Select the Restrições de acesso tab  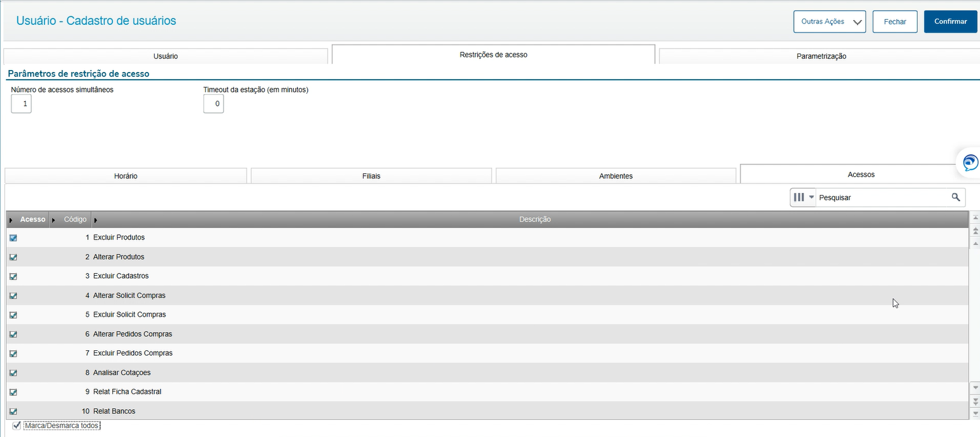[x=493, y=54]
